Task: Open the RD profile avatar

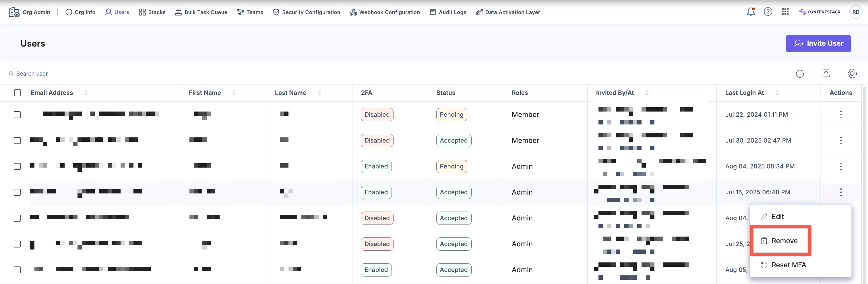Action: point(856,12)
